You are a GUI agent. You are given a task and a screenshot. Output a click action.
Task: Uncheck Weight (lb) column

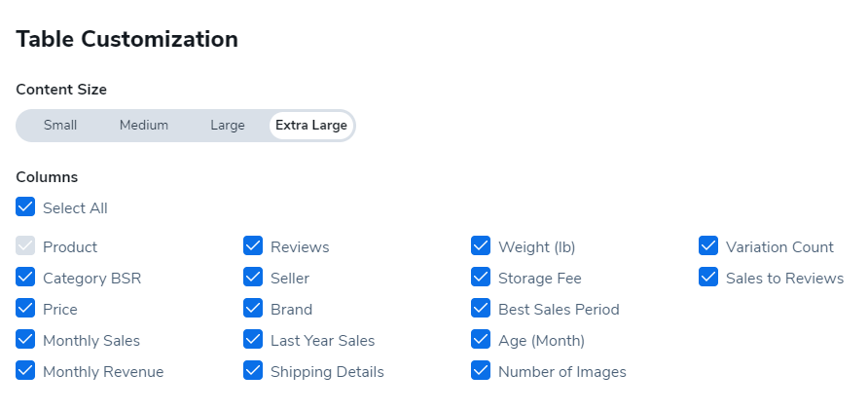481,246
